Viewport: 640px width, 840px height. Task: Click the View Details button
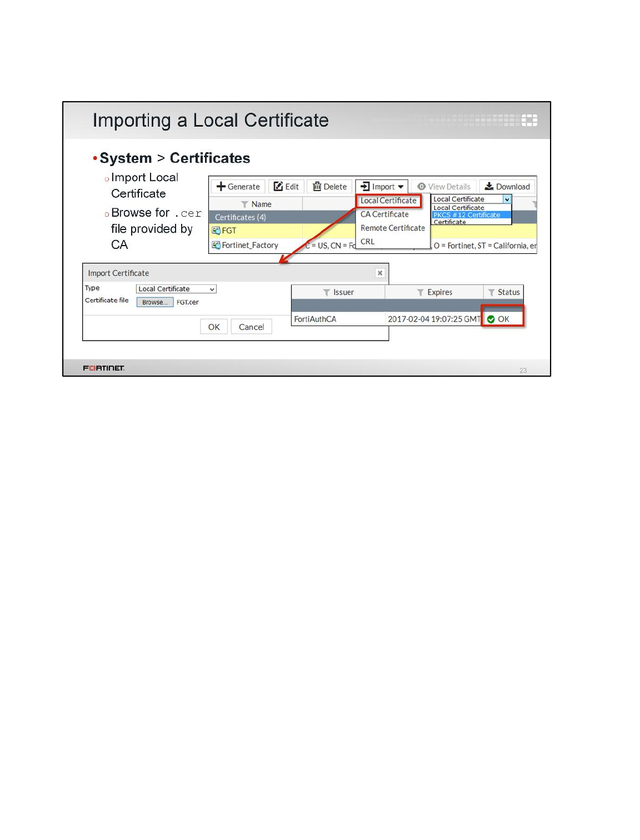444,187
